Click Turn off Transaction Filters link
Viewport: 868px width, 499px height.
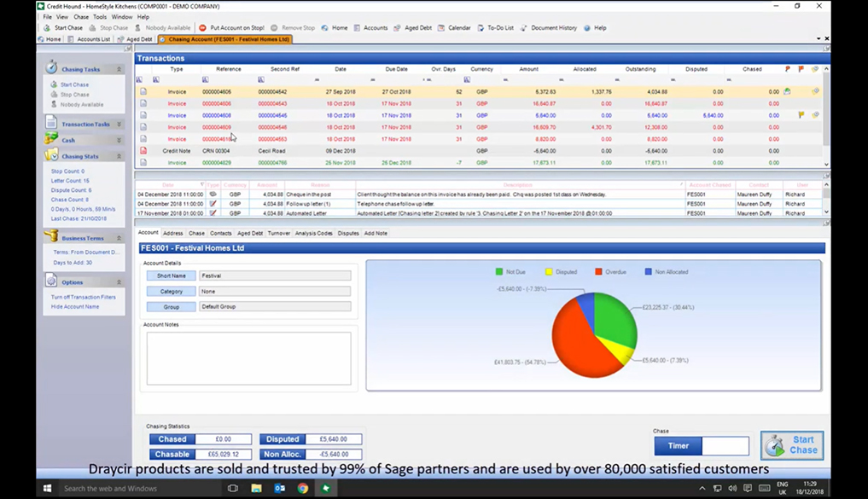coord(84,297)
